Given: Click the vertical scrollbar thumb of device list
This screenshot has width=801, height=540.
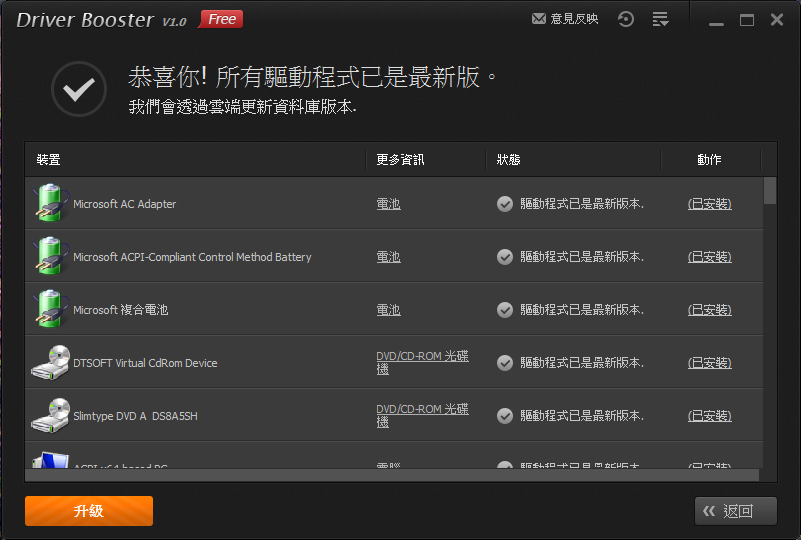Looking at the screenshot, I should (770, 191).
